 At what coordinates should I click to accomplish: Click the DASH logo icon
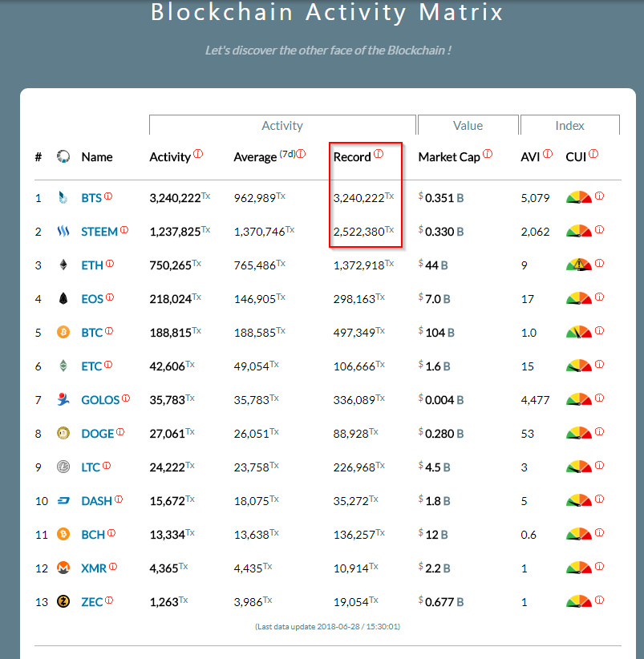click(x=63, y=500)
